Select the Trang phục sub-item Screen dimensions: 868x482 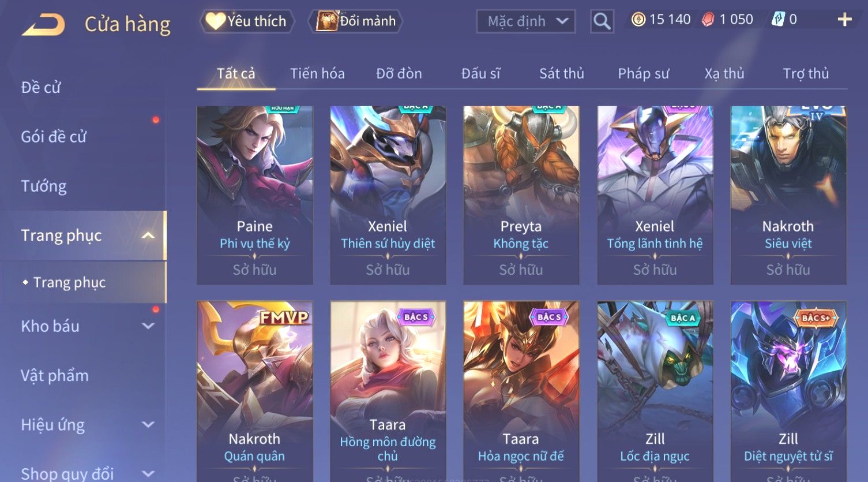pos(69,282)
